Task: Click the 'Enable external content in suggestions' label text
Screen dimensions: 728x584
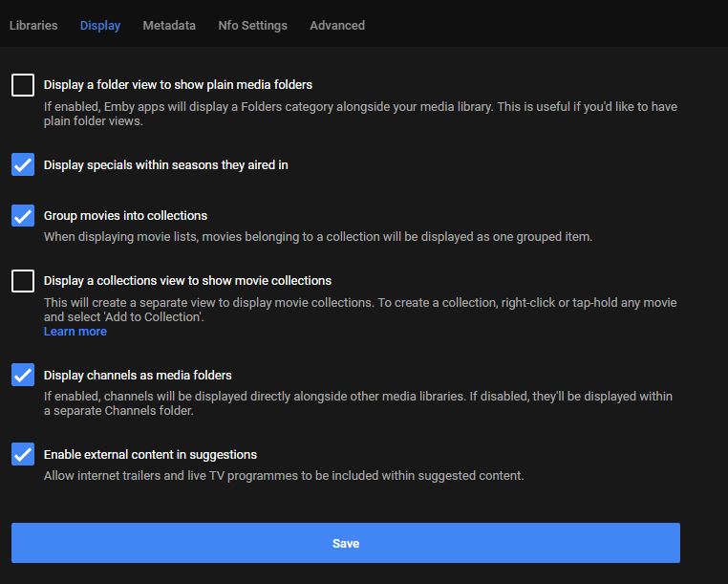Action: click(x=150, y=455)
